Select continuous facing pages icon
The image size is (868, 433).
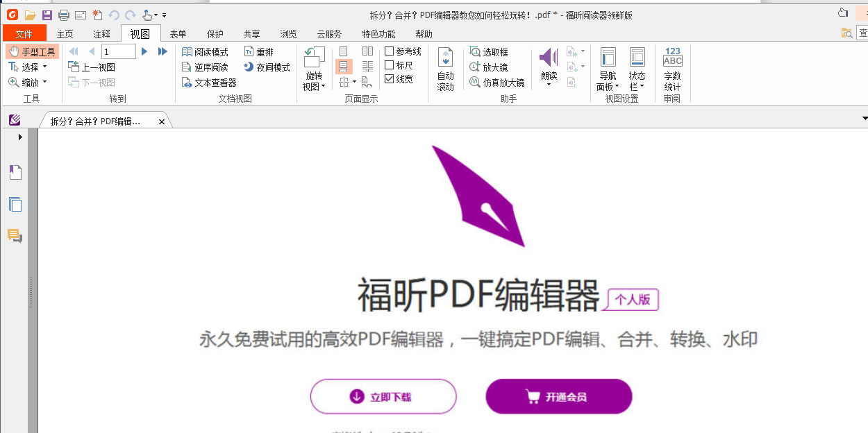368,67
